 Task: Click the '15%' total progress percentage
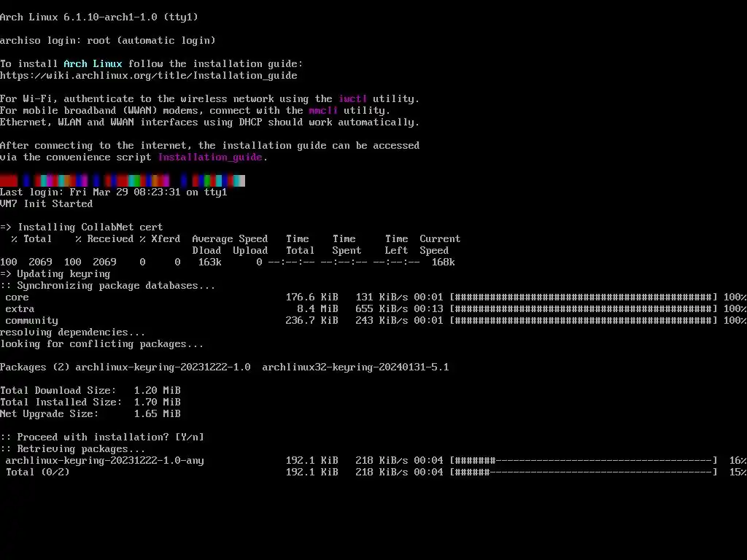738,472
